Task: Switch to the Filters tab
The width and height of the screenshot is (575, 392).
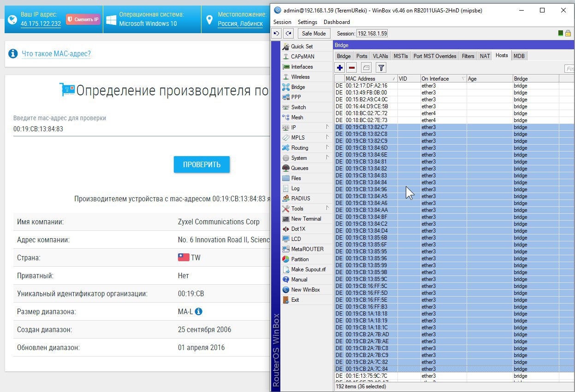Action: tap(468, 56)
